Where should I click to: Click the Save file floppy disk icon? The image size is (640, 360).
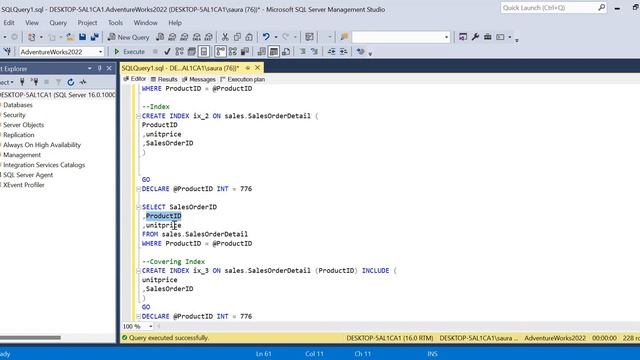(x=82, y=37)
